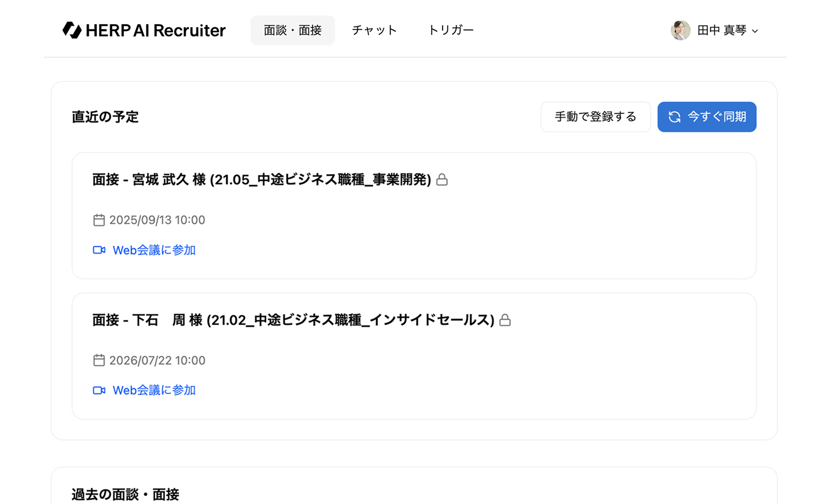The width and height of the screenshot is (830, 504).
Task: Open the 面接 - 下石 周 様 interview title
Action: point(293,320)
